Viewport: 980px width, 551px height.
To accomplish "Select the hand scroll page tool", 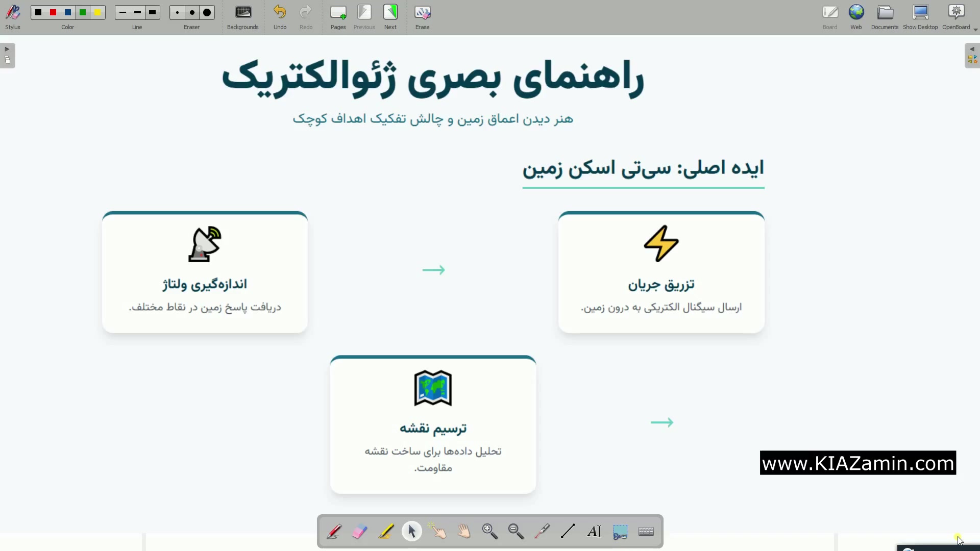I will [464, 532].
